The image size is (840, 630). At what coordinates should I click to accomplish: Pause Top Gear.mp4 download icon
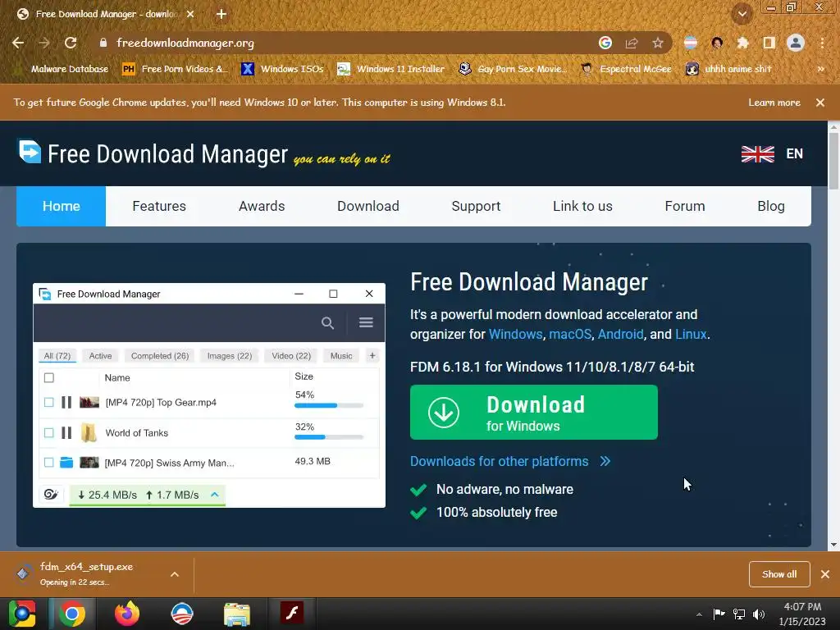66,402
